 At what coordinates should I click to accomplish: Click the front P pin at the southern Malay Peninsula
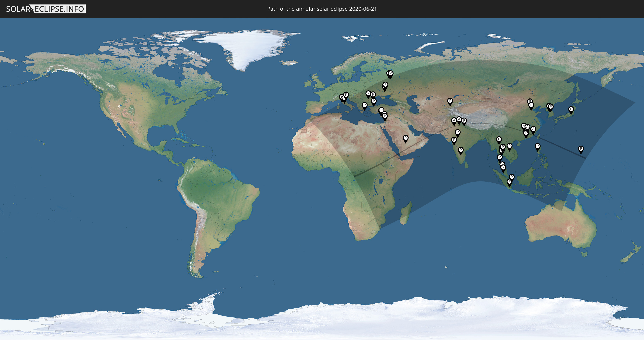tap(503, 169)
